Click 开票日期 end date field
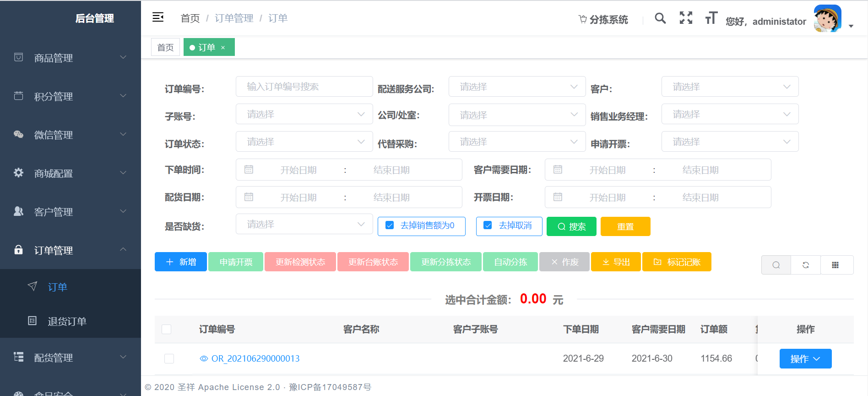The height and width of the screenshot is (396, 868). (x=700, y=198)
